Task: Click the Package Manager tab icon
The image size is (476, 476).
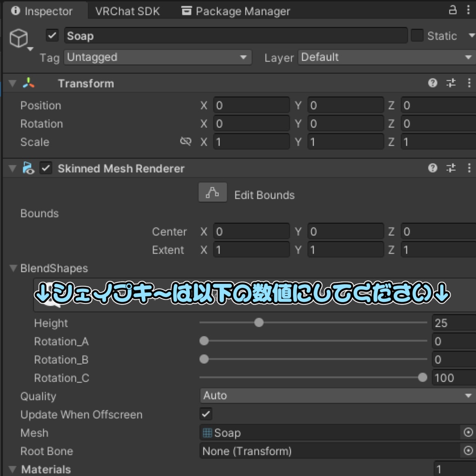Action: [186, 11]
